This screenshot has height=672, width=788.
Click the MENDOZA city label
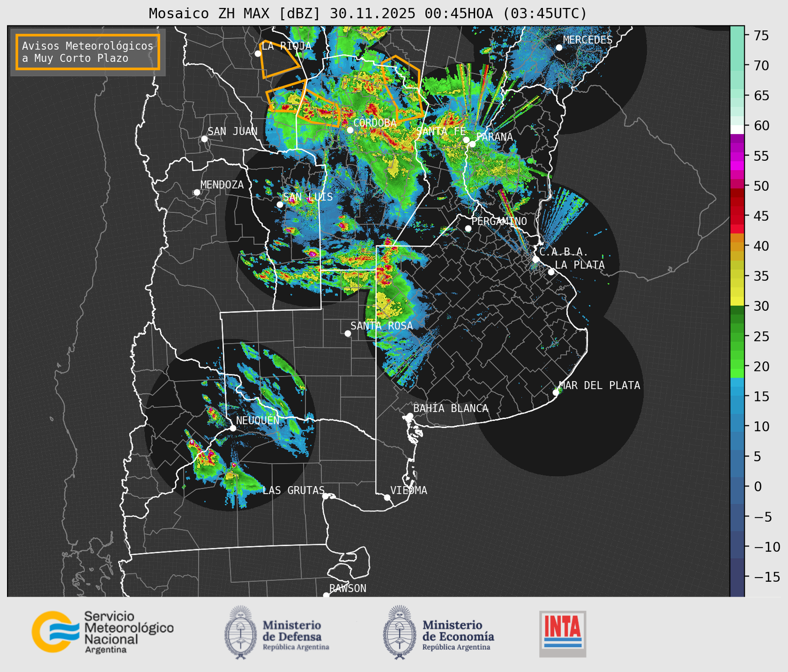pos(222,185)
